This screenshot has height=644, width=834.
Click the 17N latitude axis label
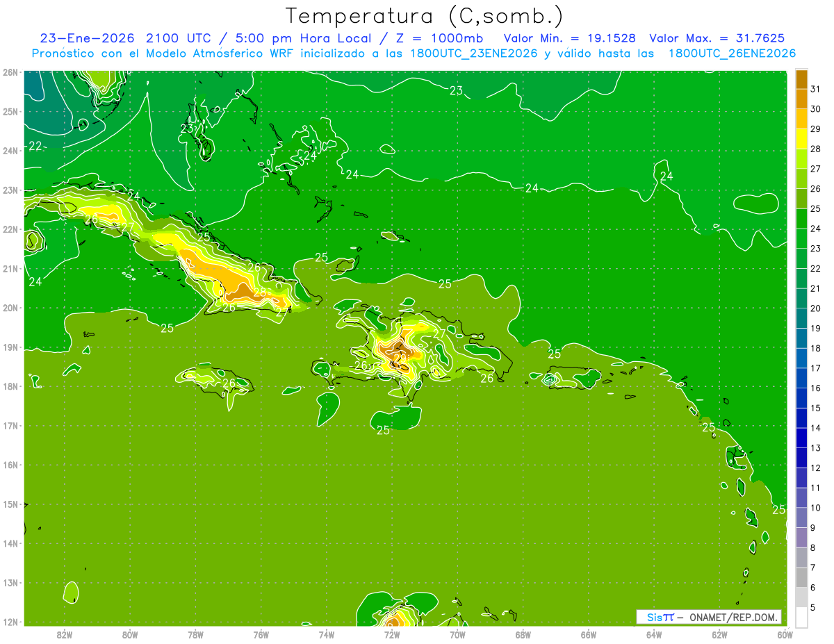point(10,426)
